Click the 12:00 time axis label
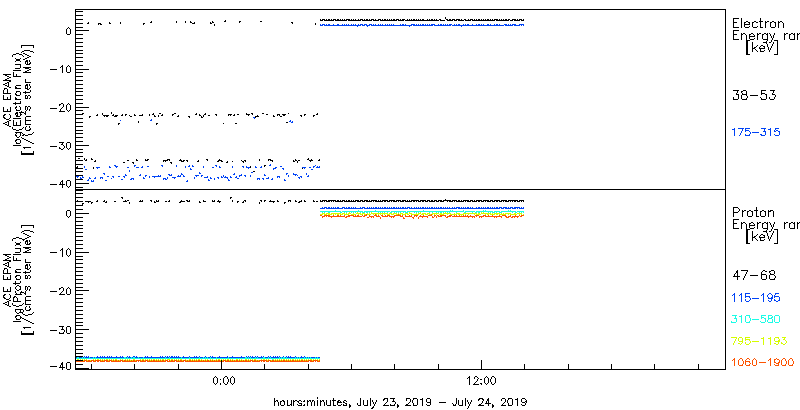Viewport: 800px width, 410px height. (x=482, y=381)
